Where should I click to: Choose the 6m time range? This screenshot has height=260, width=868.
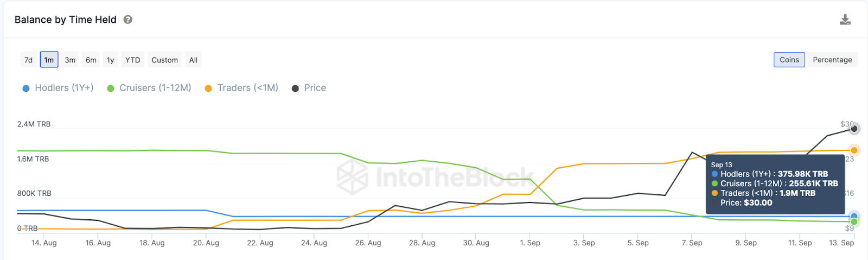[91, 60]
